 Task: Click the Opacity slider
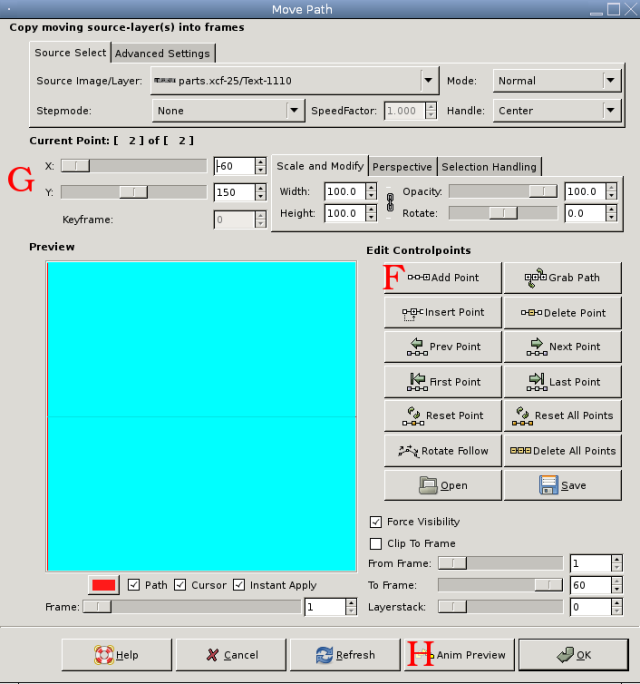[x=503, y=191]
